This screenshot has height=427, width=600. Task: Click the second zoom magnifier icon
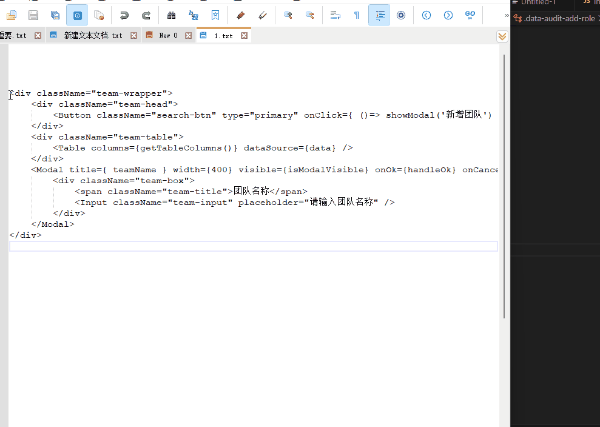[x=310, y=15]
